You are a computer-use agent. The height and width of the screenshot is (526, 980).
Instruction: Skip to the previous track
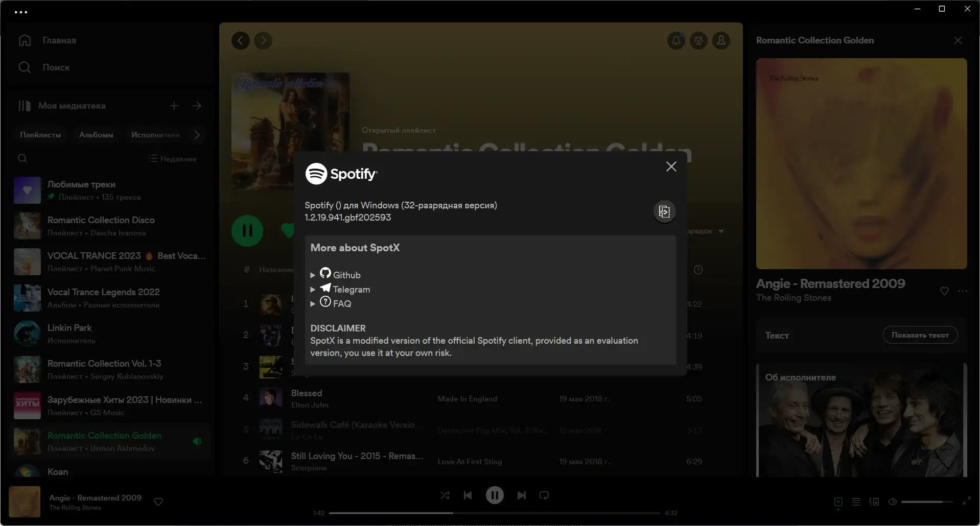pyautogui.click(x=468, y=495)
